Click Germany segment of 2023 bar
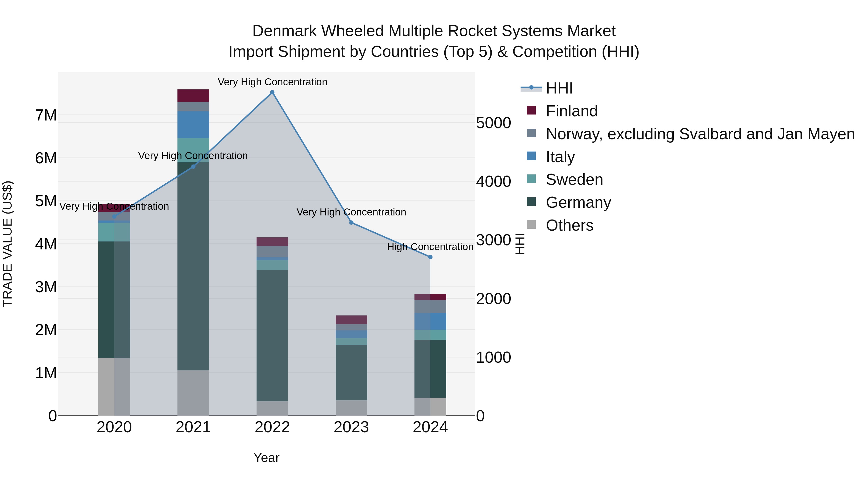This screenshot has width=868, height=488. coord(352,373)
